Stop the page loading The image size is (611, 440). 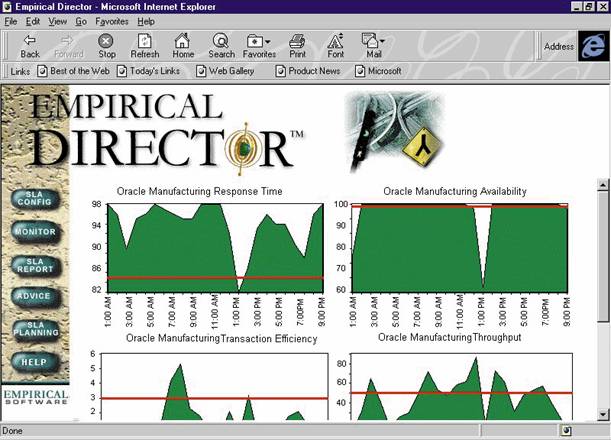[106, 46]
